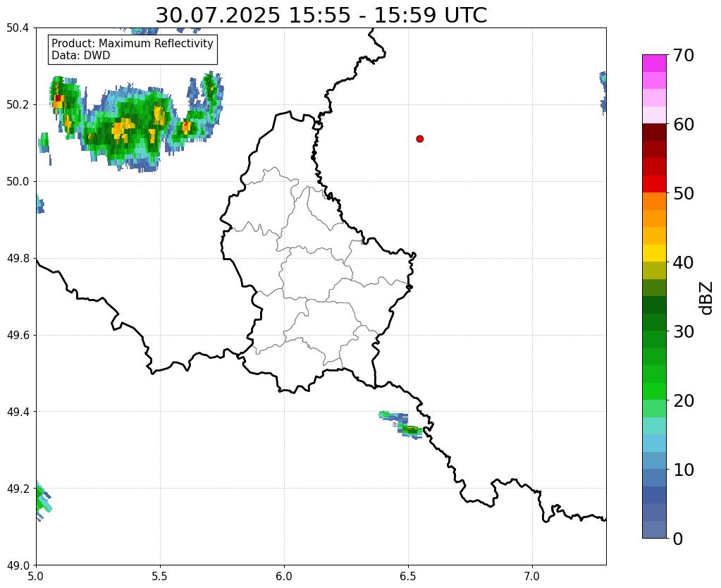
Task: Click the 'Product: Maximum Reflectivity' label
Action: [132, 43]
